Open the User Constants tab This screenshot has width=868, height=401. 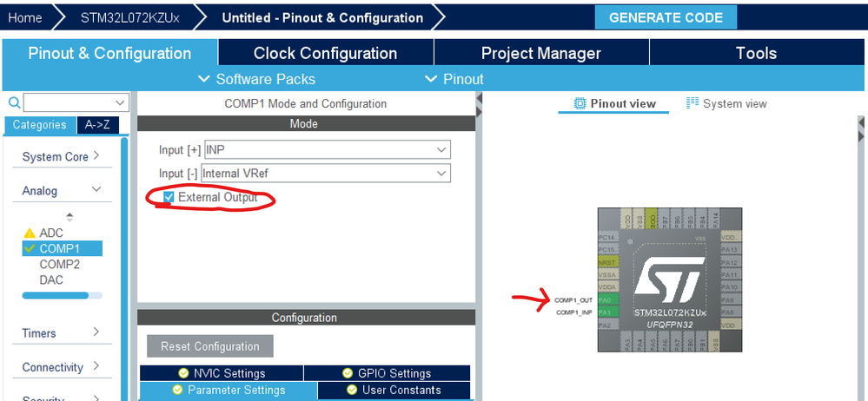point(394,390)
